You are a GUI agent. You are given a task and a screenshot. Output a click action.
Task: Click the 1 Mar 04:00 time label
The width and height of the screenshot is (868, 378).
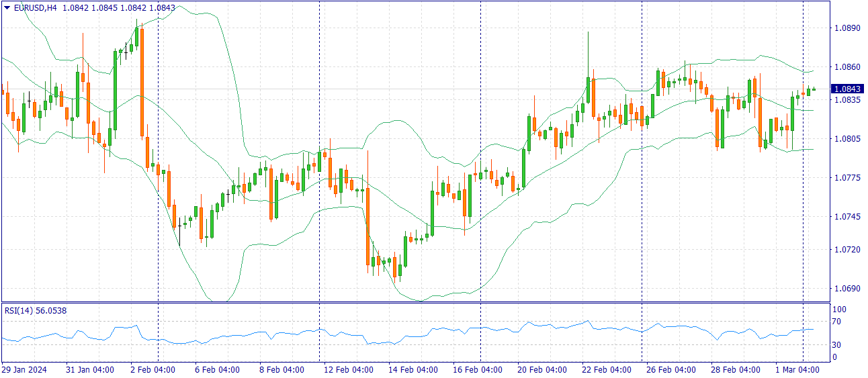point(797,370)
